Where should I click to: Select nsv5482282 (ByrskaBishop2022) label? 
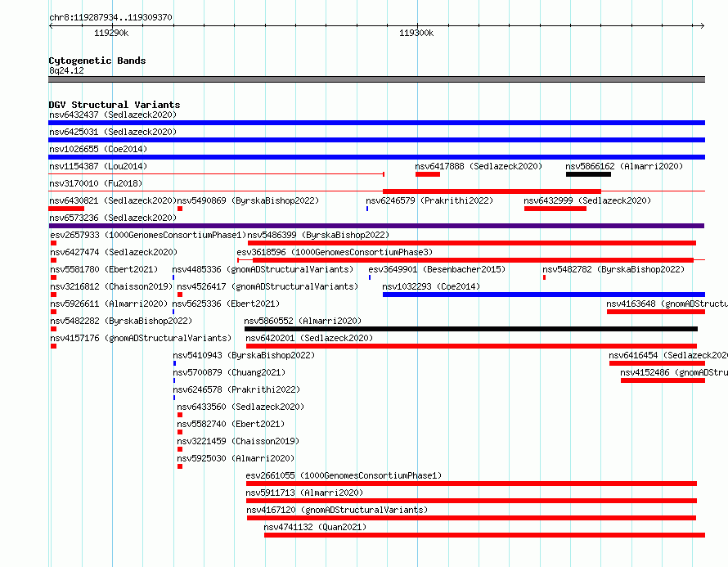point(121,321)
